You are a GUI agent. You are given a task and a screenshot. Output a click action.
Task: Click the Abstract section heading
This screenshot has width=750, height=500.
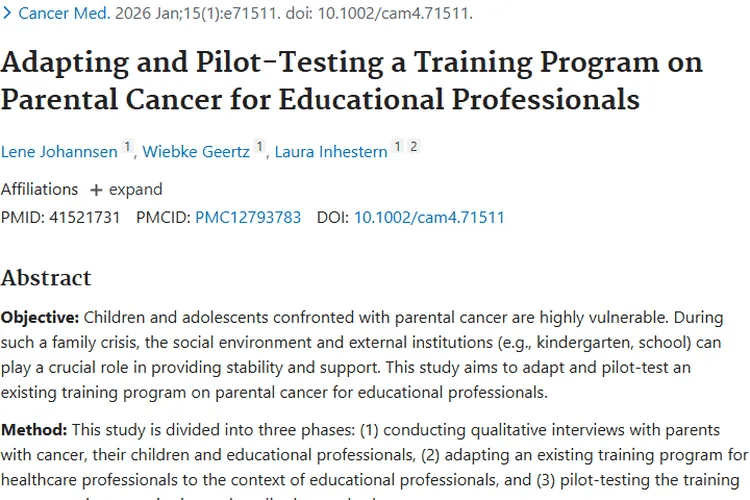click(x=46, y=277)
